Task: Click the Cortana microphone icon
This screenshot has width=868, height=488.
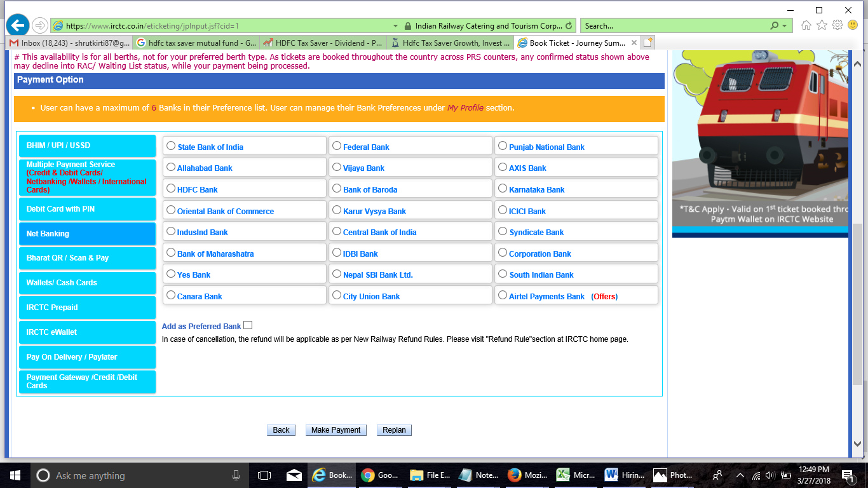Action: [x=236, y=475]
